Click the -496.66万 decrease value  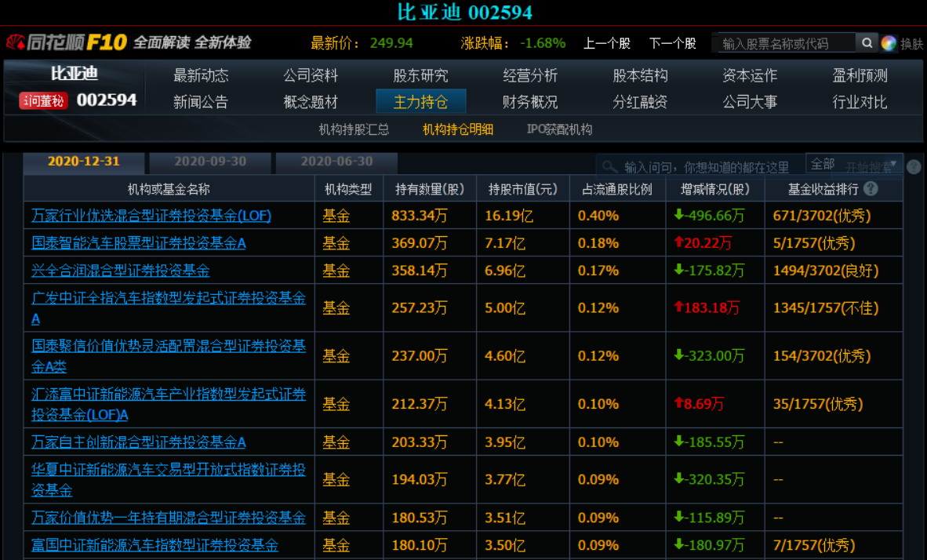pyautogui.click(x=709, y=215)
